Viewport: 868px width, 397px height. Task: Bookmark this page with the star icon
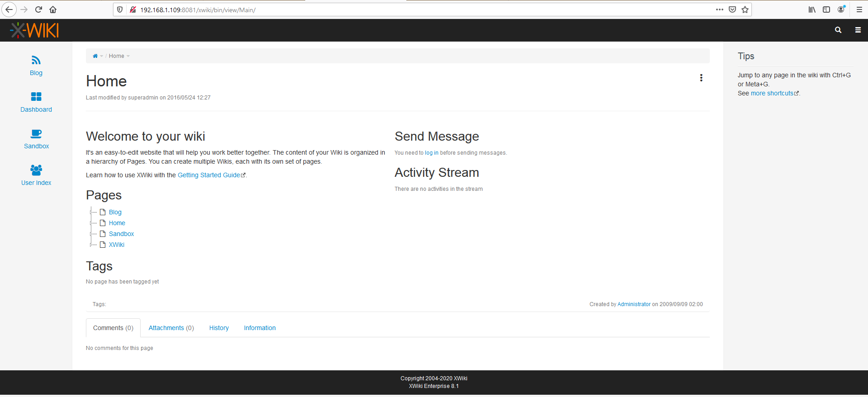(x=745, y=9)
